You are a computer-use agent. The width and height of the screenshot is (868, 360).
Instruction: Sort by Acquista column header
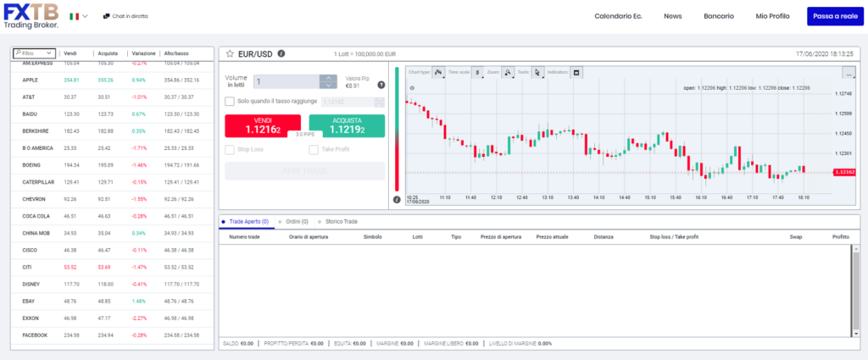(x=108, y=53)
